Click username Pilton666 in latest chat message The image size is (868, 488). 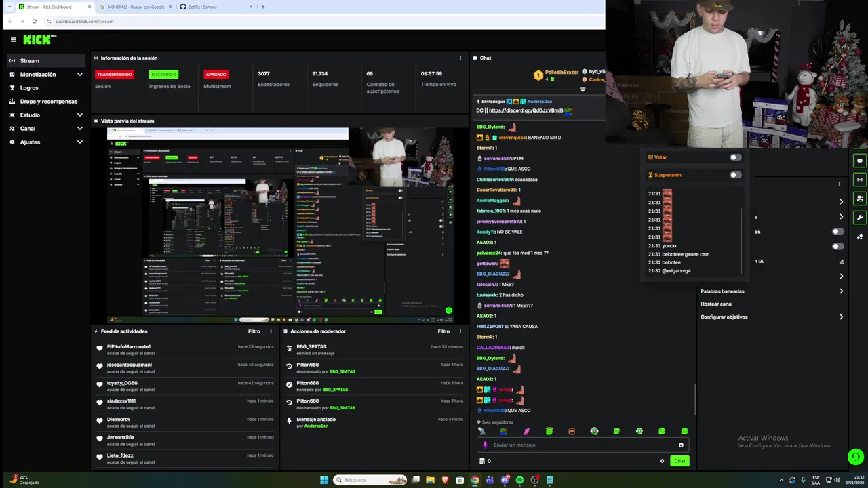click(x=495, y=411)
